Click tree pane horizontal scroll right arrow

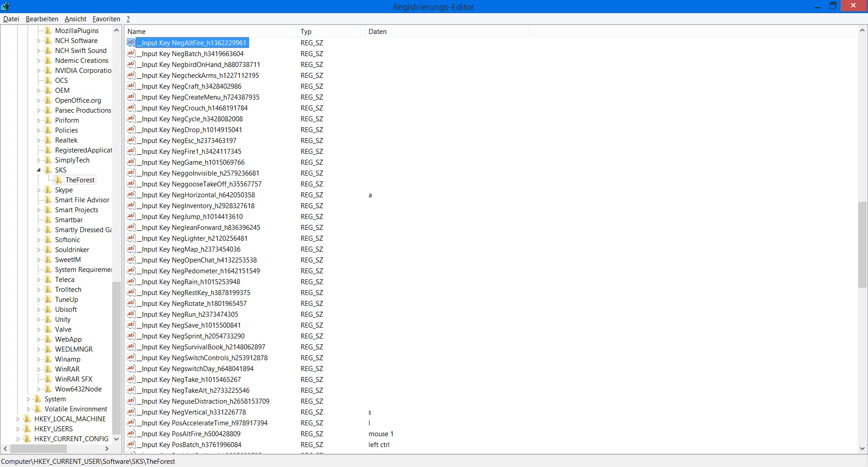point(107,449)
